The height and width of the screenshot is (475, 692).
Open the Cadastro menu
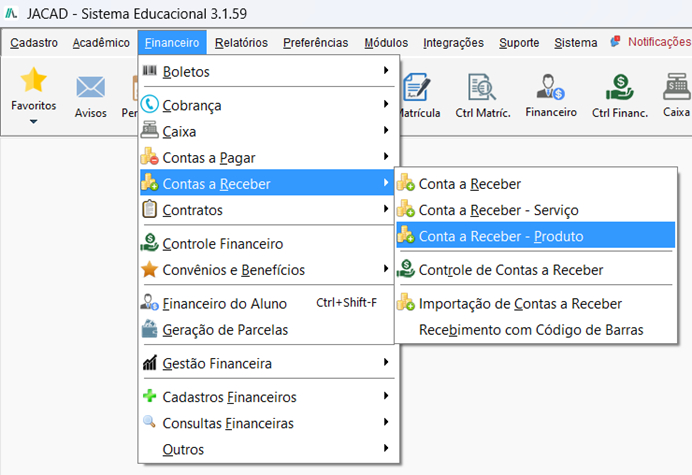(34, 42)
